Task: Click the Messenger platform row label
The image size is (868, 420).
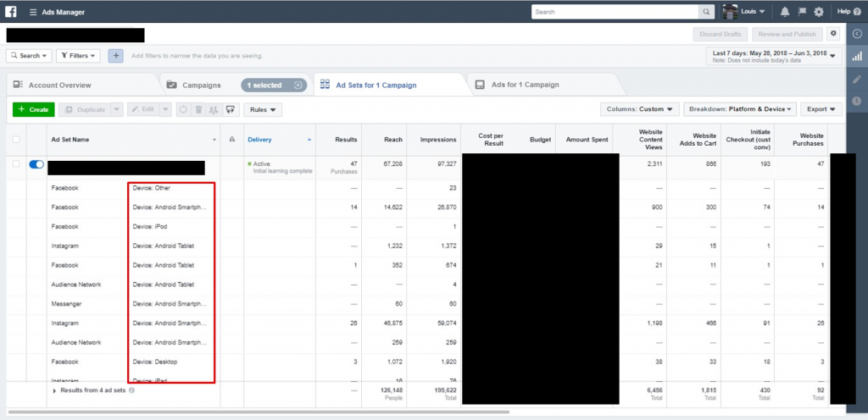Action: (x=68, y=304)
